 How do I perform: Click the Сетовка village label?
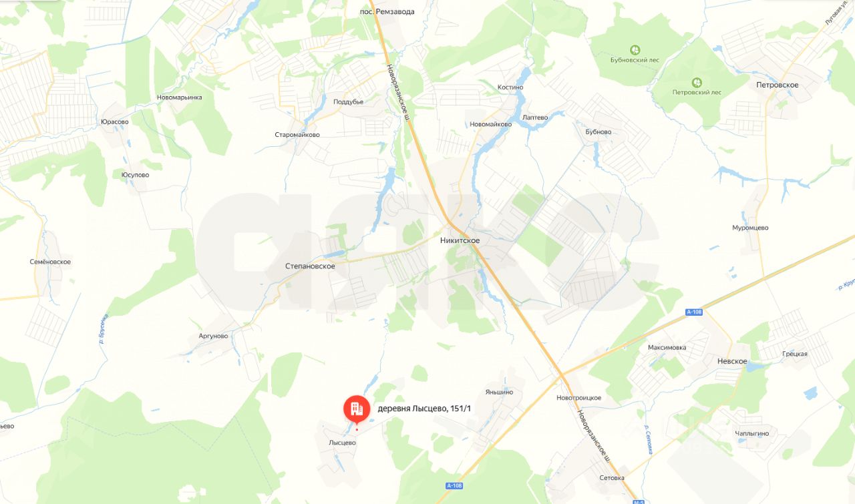pos(612,478)
